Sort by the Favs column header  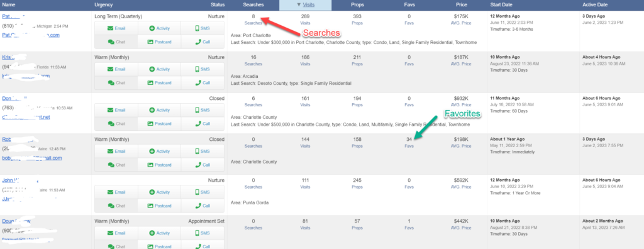click(x=409, y=5)
